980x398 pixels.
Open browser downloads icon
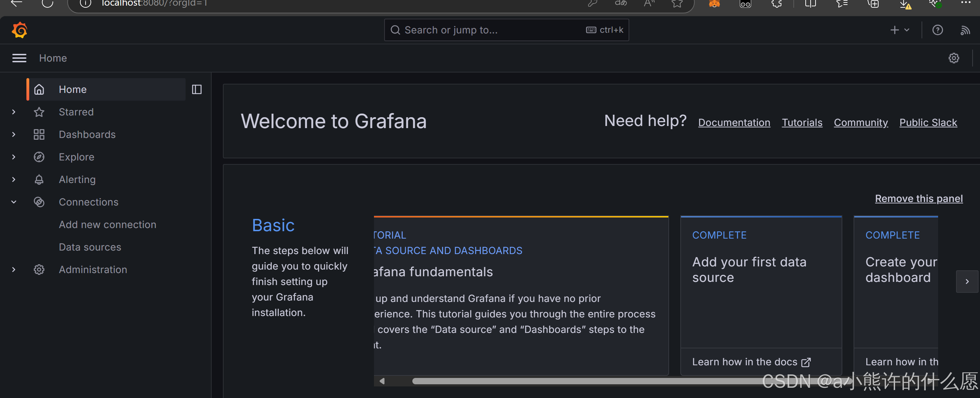pyautogui.click(x=905, y=4)
